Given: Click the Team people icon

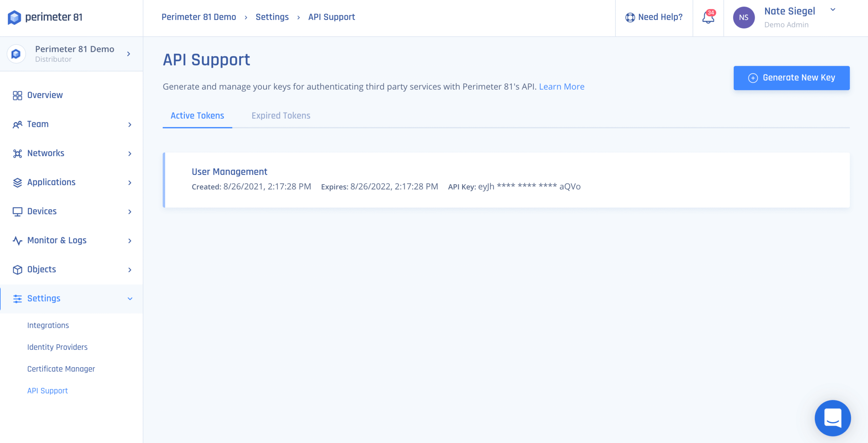Looking at the screenshot, I should 17,124.
